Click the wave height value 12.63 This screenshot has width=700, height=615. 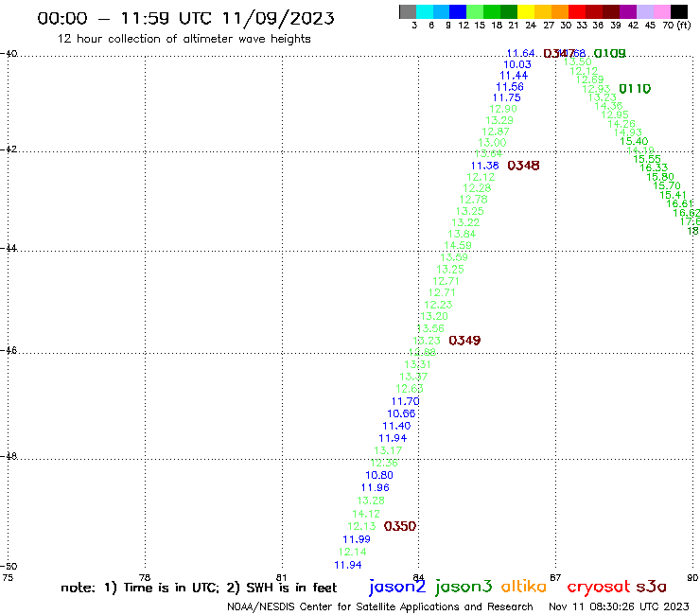410,389
